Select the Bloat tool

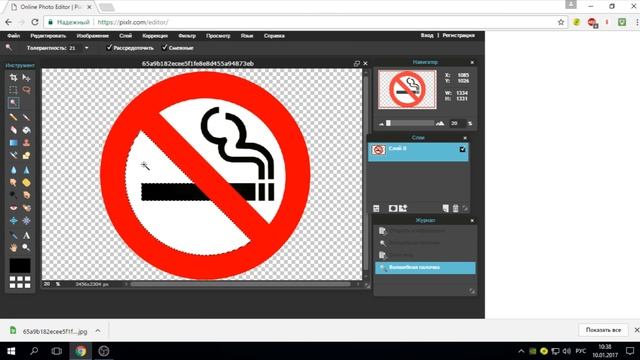(x=13, y=220)
